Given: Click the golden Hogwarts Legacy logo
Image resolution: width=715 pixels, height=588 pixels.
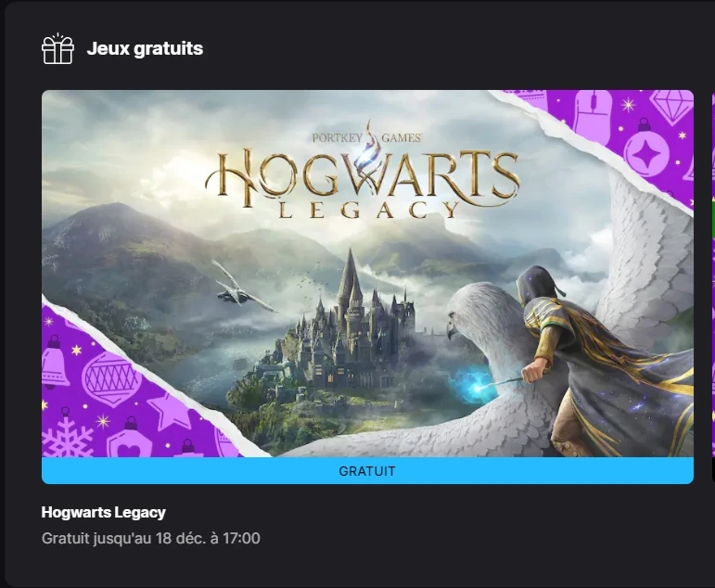Looking at the screenshot, I should pos(363,184).
